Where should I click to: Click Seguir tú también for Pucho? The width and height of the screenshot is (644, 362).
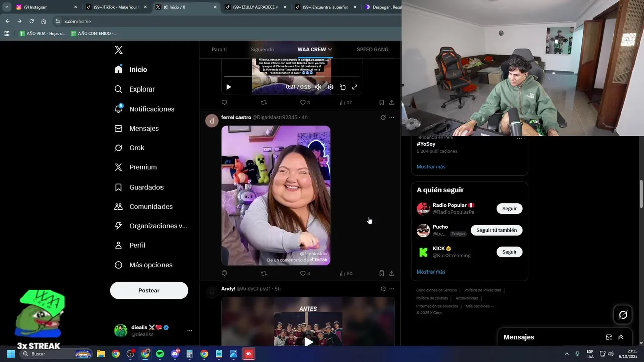pyautogui.click(x=497, y=230)
